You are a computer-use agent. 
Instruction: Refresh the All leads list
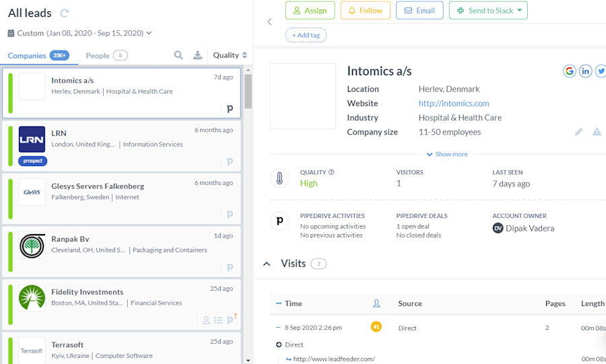point(64,13)
